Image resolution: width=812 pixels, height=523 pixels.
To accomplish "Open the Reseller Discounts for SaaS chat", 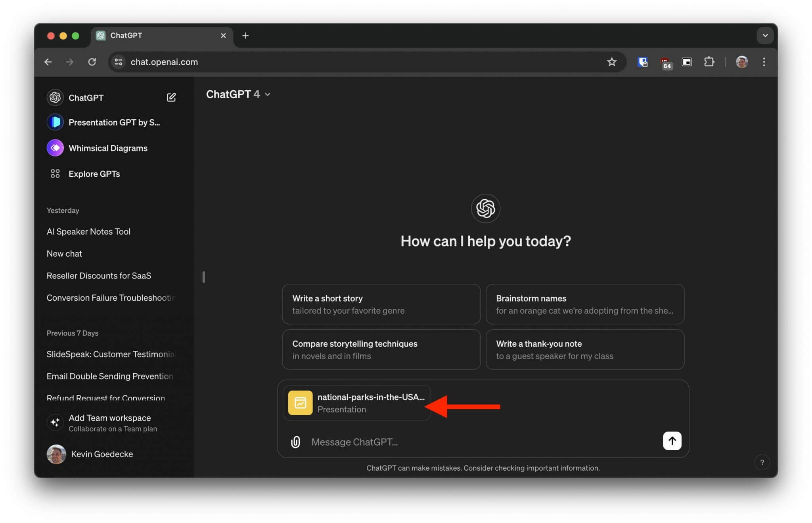I will click(x=99, y=275).
